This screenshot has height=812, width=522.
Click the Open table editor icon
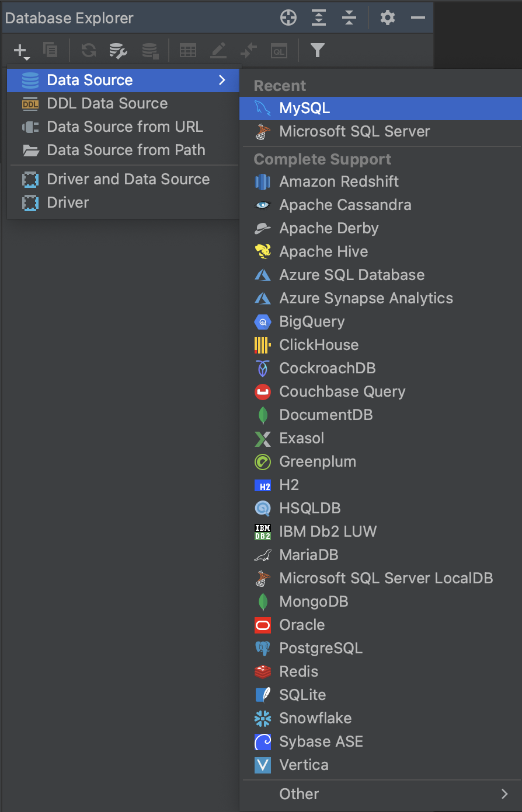coord(188,51)
